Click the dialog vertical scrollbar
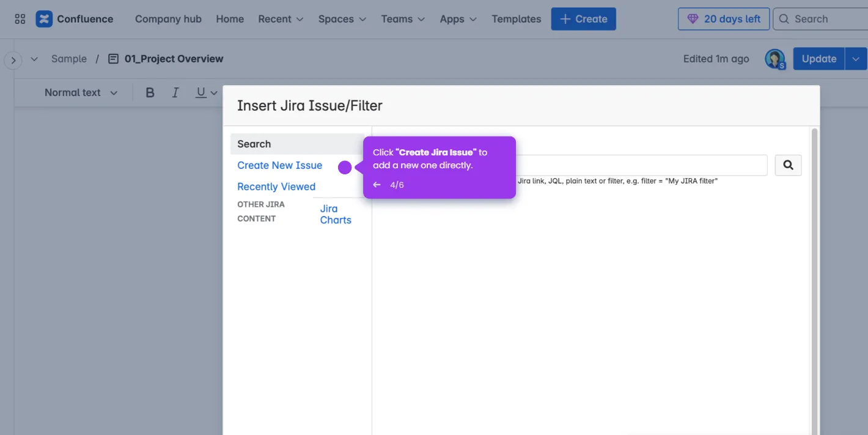 (x=814, y=281)
